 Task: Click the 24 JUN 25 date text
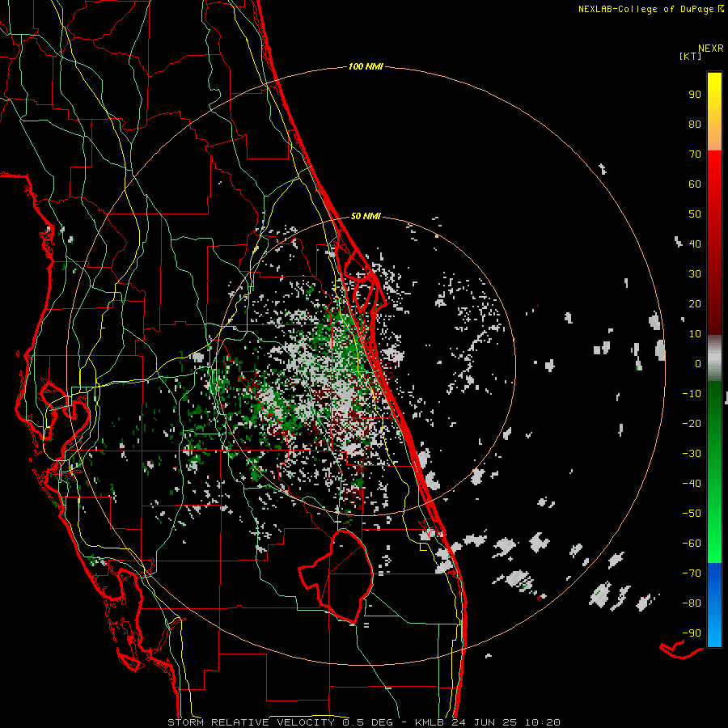click(x=485, y=722)
